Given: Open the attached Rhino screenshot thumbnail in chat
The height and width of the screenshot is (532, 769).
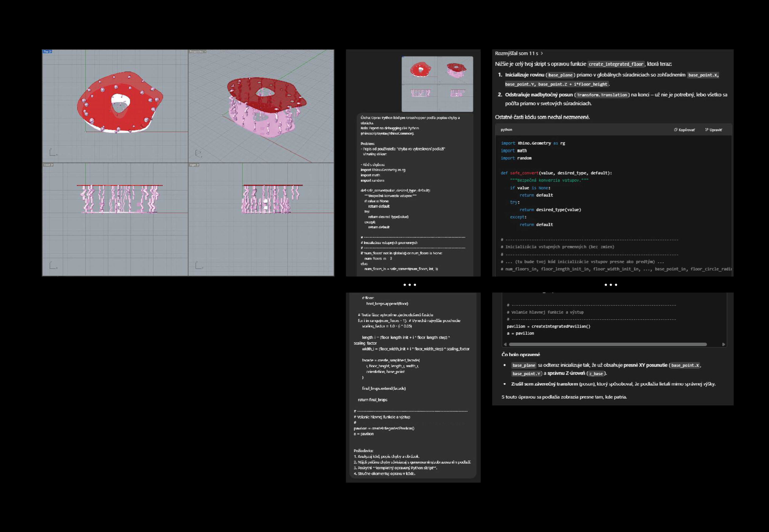Looking at the screenshot, I should pyautogui.click(x=437, y=84).
